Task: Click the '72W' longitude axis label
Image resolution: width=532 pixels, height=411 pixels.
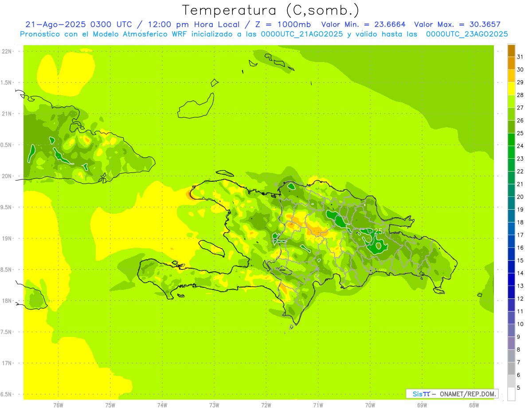Action: pos(266,405)
